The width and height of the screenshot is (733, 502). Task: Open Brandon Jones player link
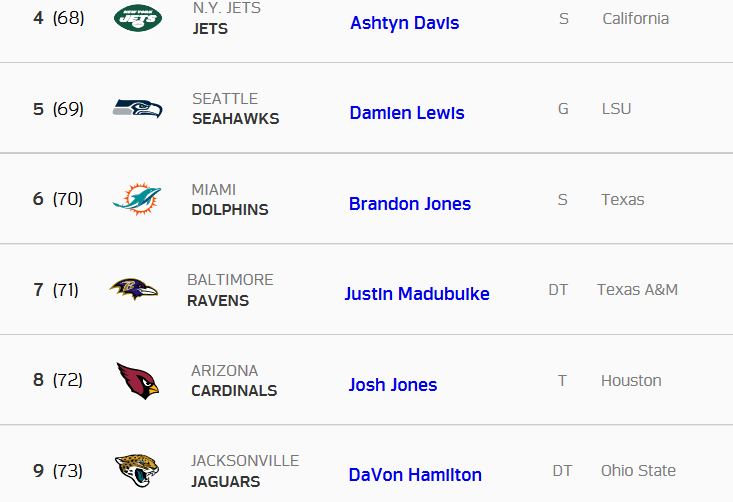click(x=410, y=204)
